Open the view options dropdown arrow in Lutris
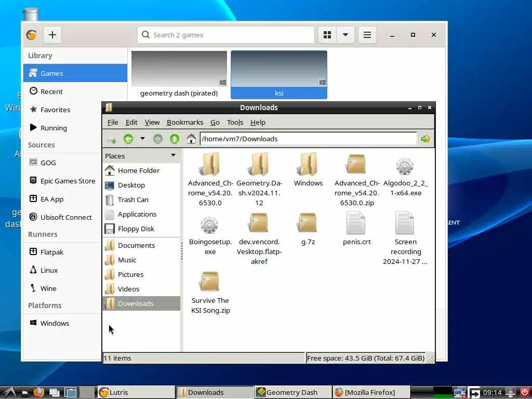Viewport: 532px width, 399px height. 345,35
